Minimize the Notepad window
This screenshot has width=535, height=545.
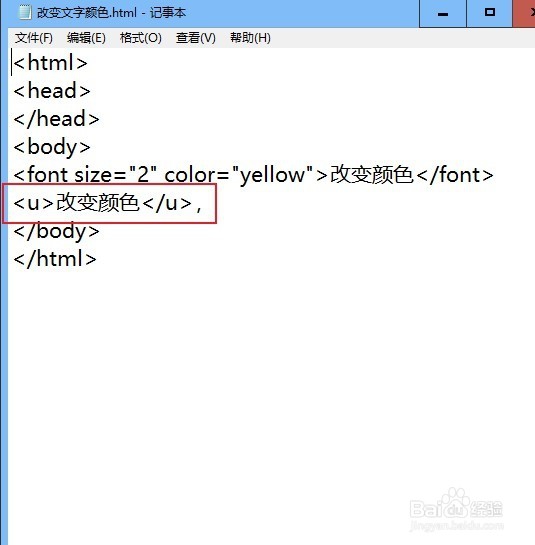point(443,13)
